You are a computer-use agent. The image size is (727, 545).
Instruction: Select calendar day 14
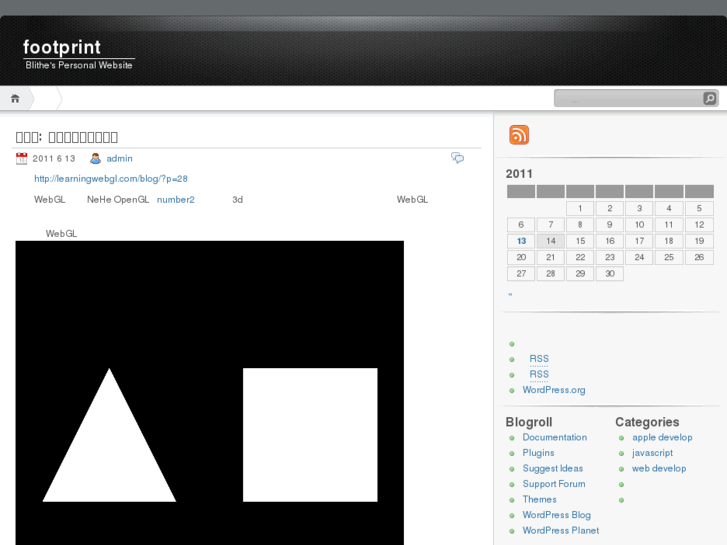point(551,241)
